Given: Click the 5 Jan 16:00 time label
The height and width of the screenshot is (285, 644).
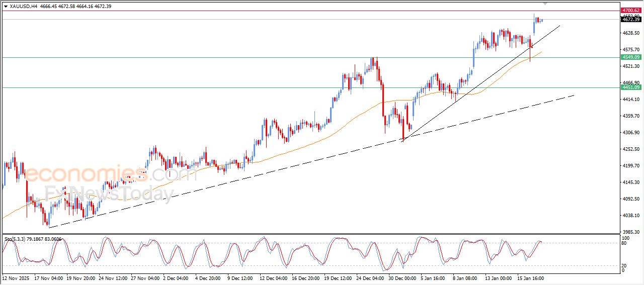Looking at the screenshot, I should (x=433, y=277).
